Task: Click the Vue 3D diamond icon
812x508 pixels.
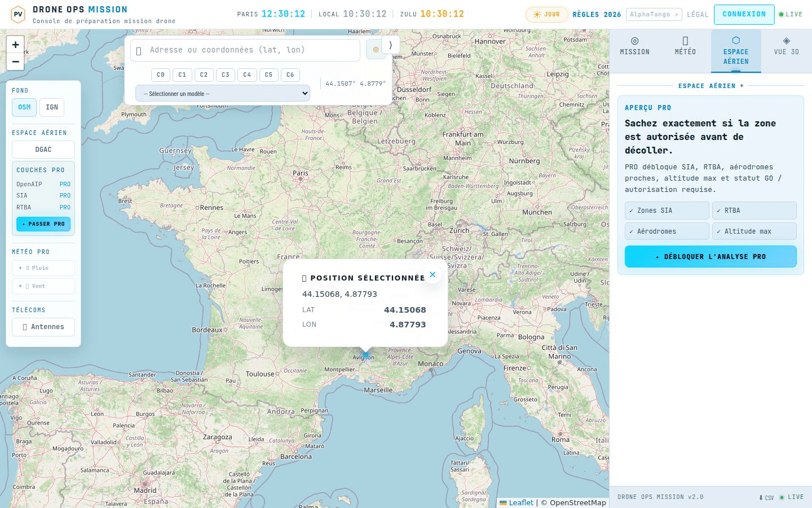Action: [x=786, y=41]
